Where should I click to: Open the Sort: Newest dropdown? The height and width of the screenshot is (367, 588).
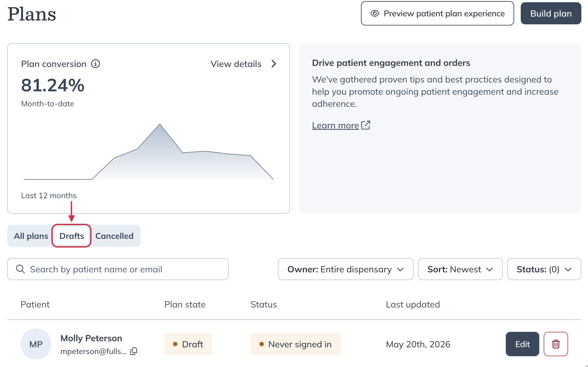(x=460, y=269)
